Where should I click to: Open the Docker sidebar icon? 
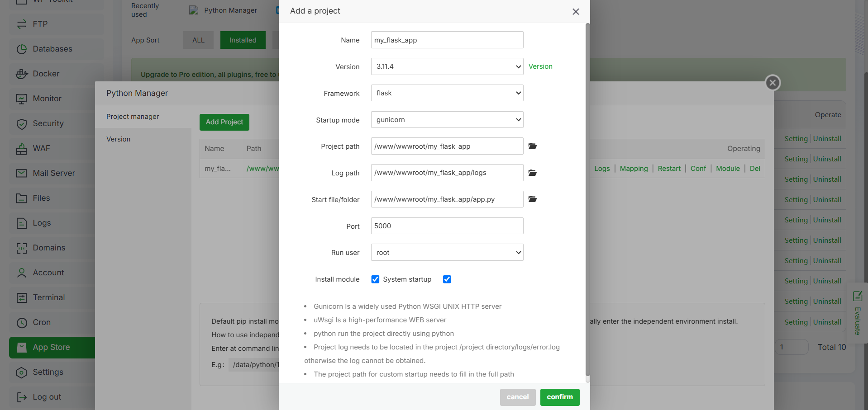(22, 74)
